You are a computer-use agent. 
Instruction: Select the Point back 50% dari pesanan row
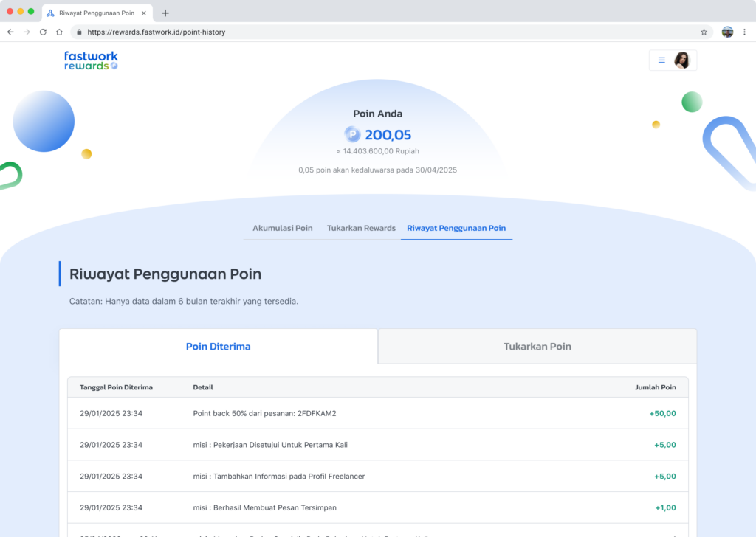coord(378,413)
